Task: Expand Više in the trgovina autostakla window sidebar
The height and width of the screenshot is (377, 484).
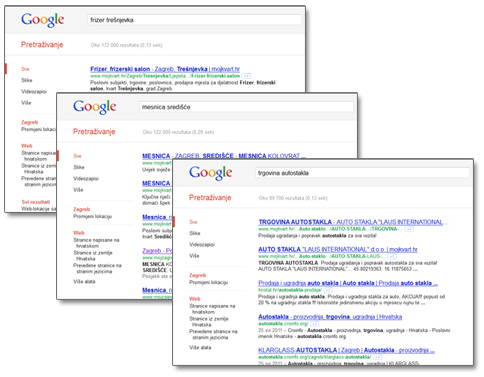Action: [x=194, y=256]
